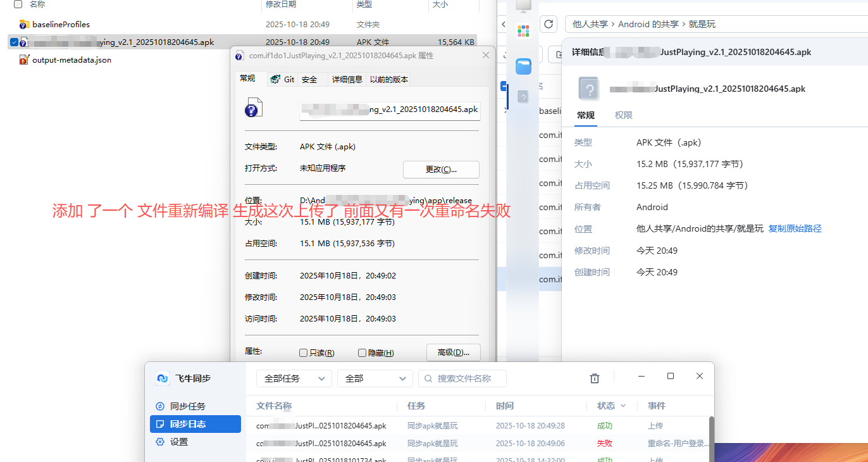Viewport: 868px width, 462px height.
Task: Select the 权限 tab in the NAS details panel
Action: tap(624, 115)
